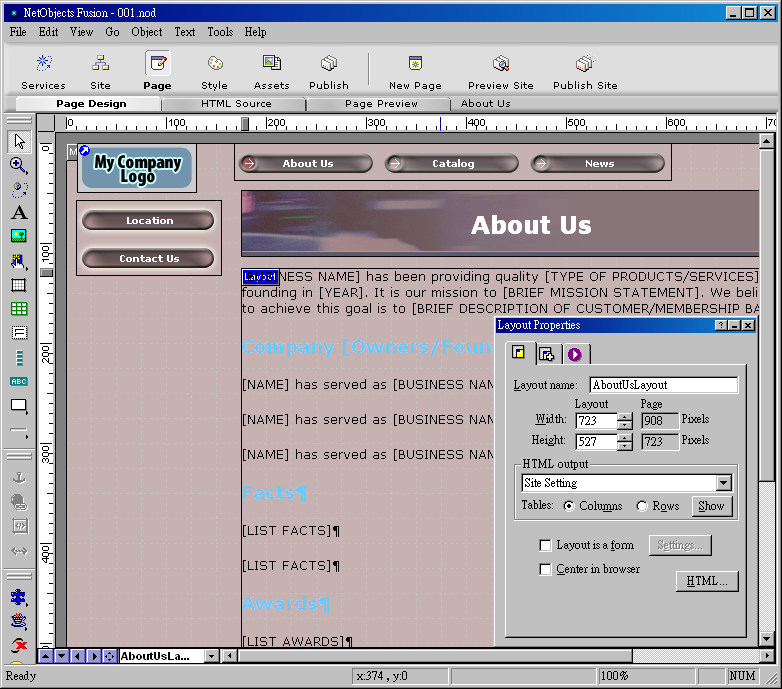Click the Preview Site icon
This screenshot has height=689, width=782.
501,72
